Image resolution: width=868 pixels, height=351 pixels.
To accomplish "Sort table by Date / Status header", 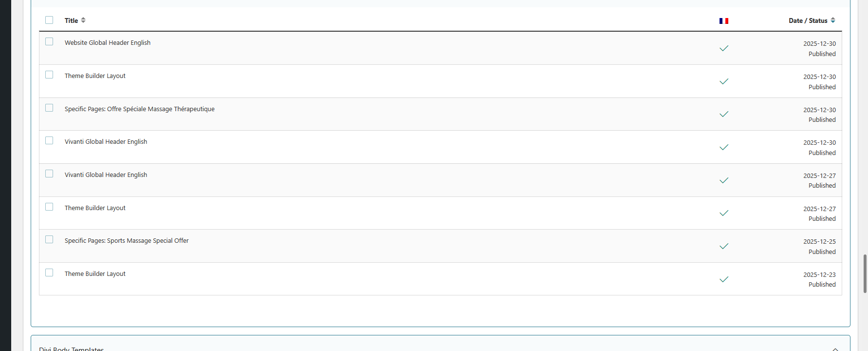I will (808, 20).
